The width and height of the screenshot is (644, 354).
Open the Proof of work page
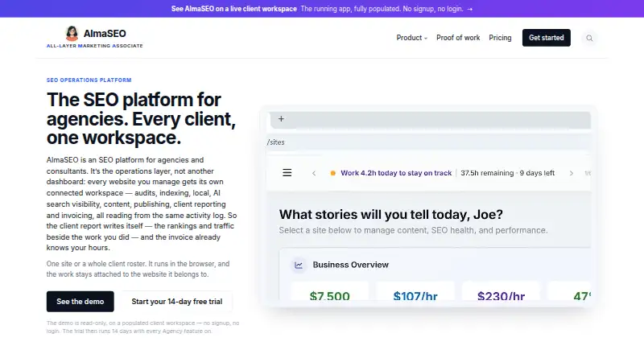click(458, 38)
